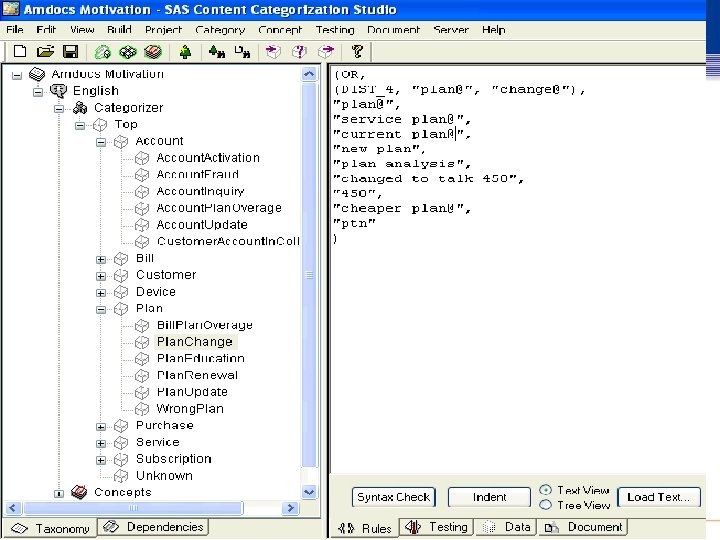Click the cube icon beside AccountUpdate
The width and height of the screenshot is (720, 540).
coord(142,225)
